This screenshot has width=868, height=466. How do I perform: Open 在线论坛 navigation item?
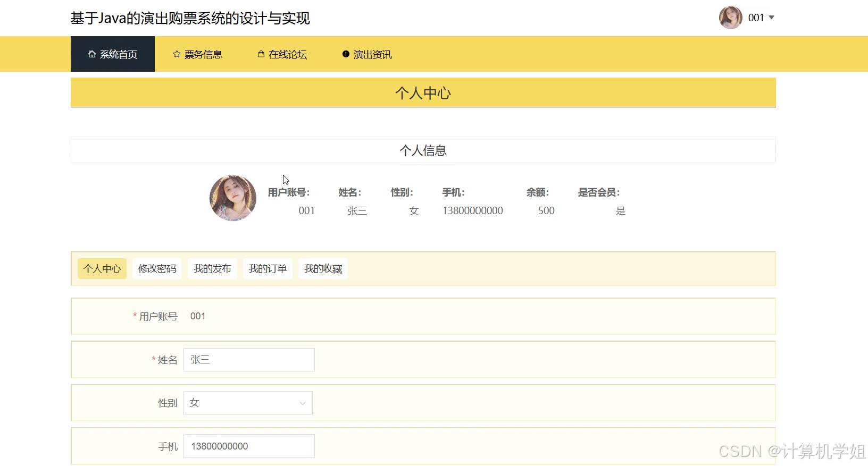282,54
